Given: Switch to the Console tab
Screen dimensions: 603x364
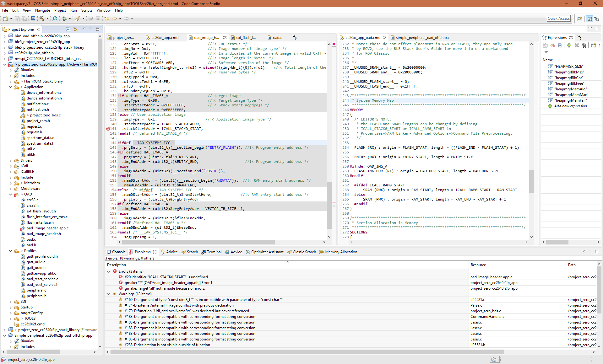Looking at the screenshot, I should coord(116,252).
